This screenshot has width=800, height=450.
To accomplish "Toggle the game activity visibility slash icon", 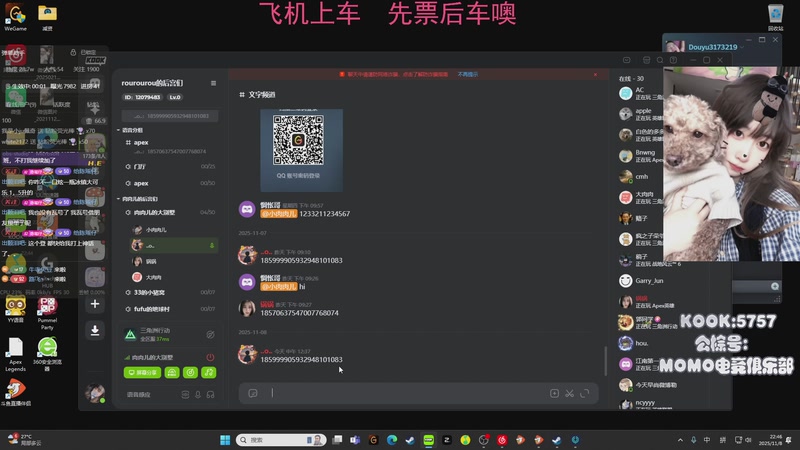I will coord(210,335).
